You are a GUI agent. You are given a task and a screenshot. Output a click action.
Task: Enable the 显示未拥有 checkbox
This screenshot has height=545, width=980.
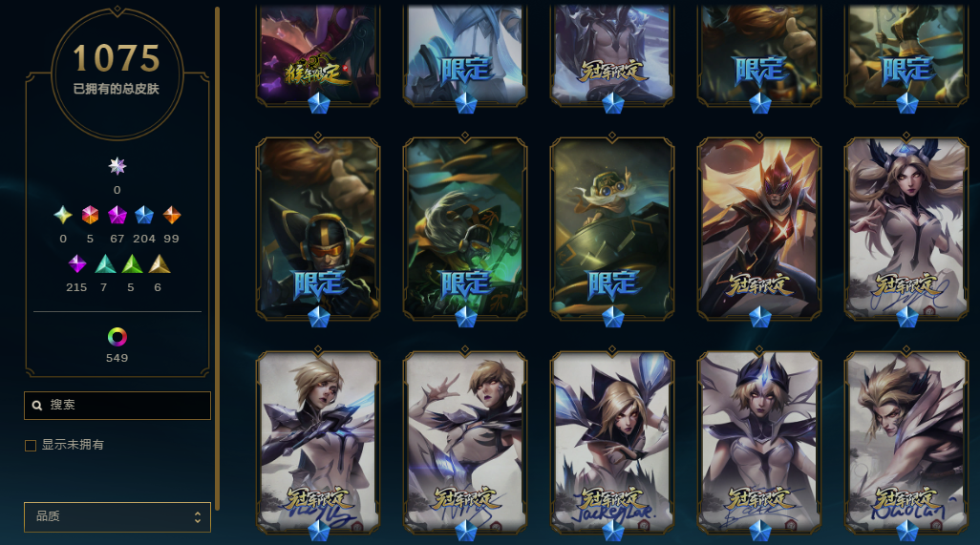30,445
